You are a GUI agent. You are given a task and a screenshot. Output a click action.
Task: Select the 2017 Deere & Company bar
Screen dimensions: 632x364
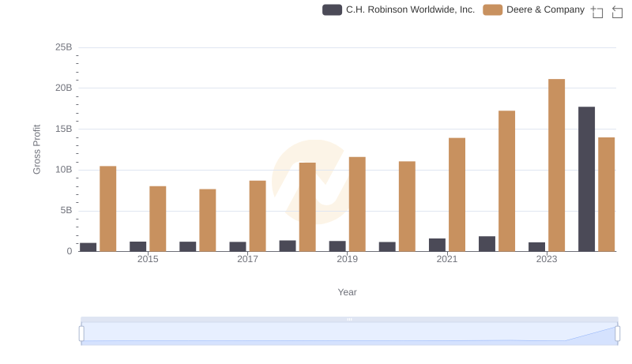point(258,216)
